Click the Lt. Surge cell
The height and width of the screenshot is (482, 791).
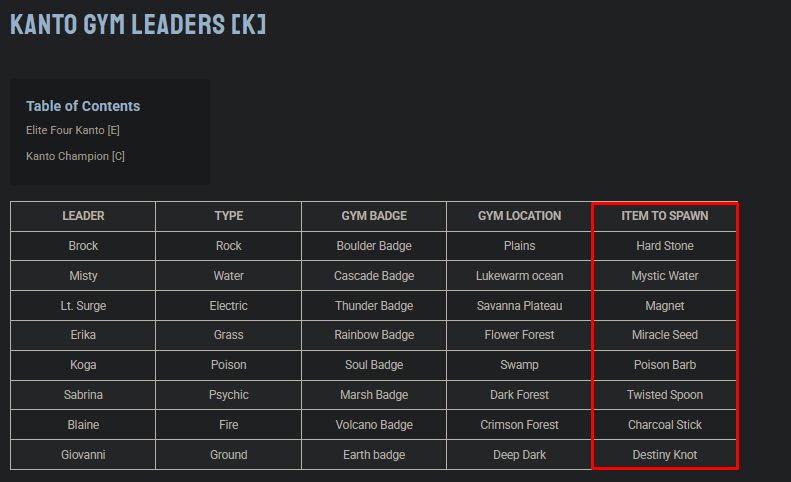point(83,306)
